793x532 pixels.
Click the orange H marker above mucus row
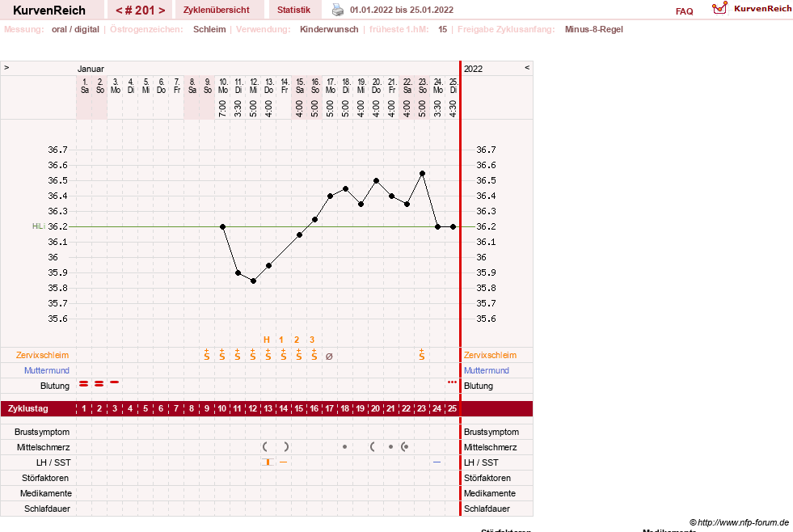pyautogui.click(x=267, y=340)
